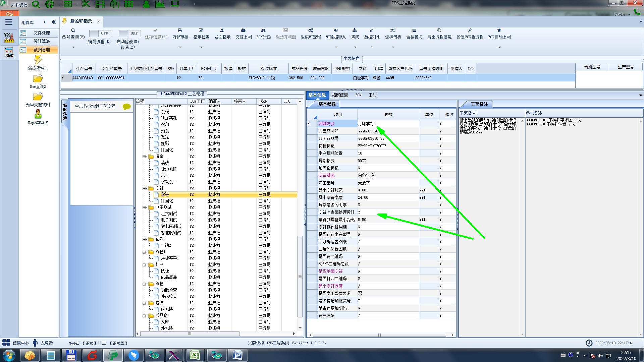
Task: Click the 内部审核 print icon
Action: click(x=180, y=31)
